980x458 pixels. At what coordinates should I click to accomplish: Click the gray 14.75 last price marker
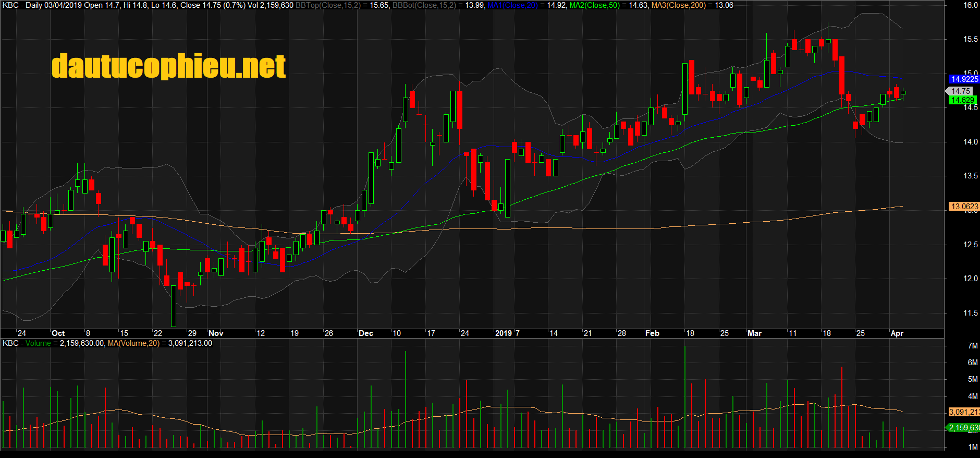point(960,91)
